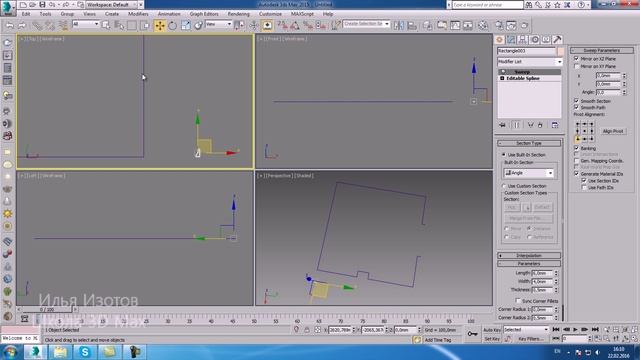The width and height of the screenshot is (640, 360).
Task: Open the MAXScript menu
Action: point(302,14)
